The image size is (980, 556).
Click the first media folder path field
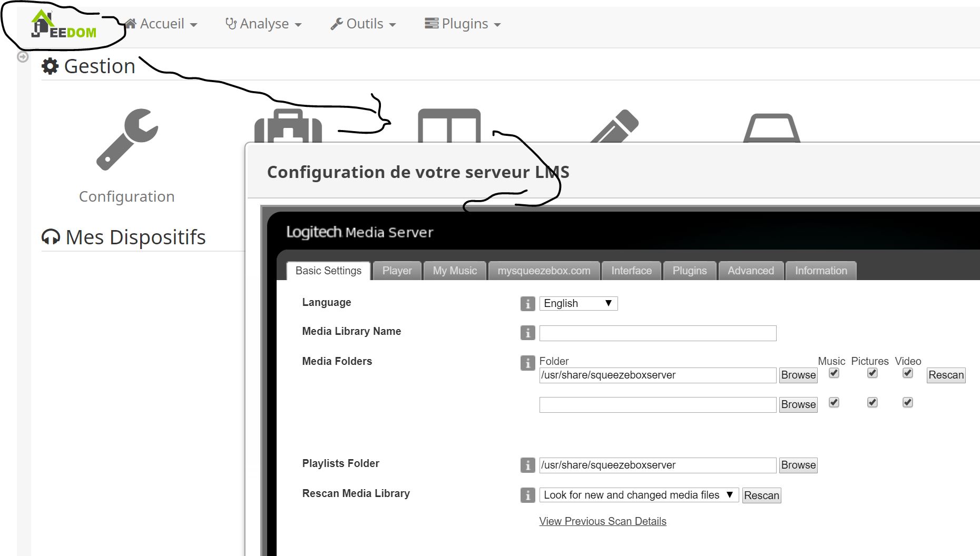[x=658, y=375]
